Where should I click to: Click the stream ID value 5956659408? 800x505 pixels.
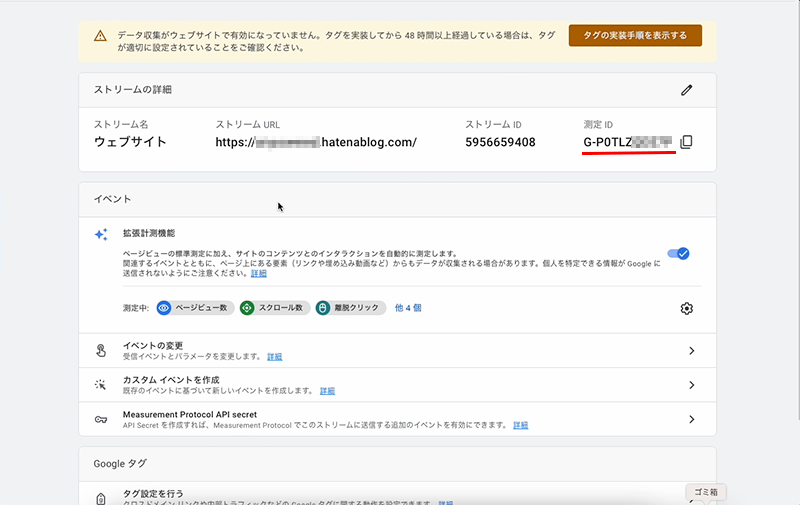click(x=500, y=142)
